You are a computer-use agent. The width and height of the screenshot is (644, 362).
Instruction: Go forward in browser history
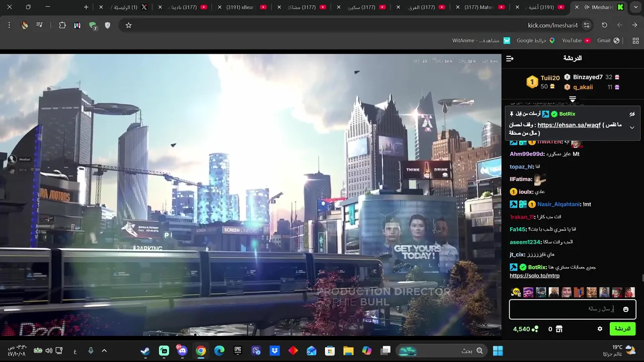tap(619, 25)
